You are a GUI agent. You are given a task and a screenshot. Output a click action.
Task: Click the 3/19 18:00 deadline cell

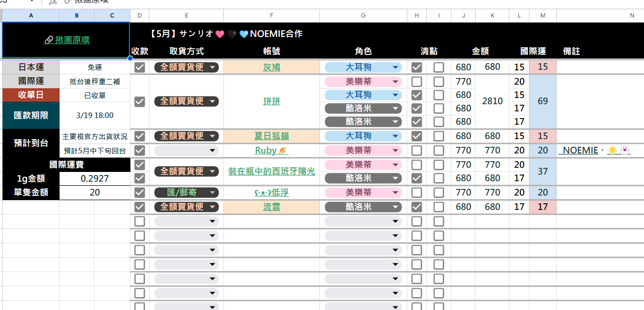coord(94,115)
